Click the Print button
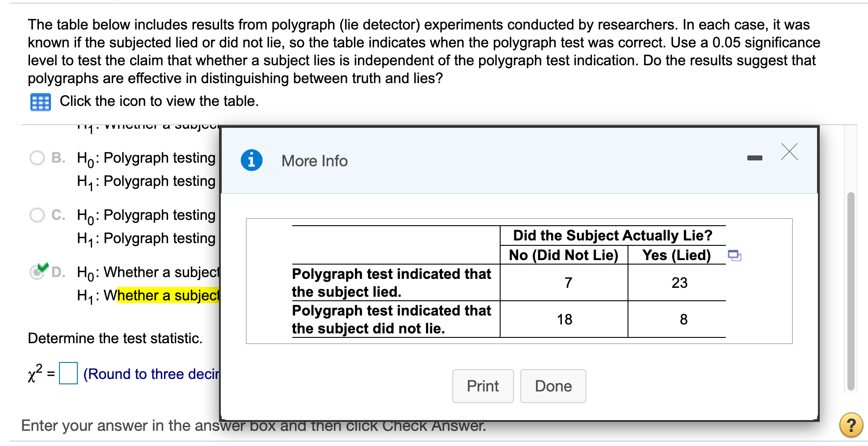The height and width of the screenshot is (446, 868). tap(483, 386)
